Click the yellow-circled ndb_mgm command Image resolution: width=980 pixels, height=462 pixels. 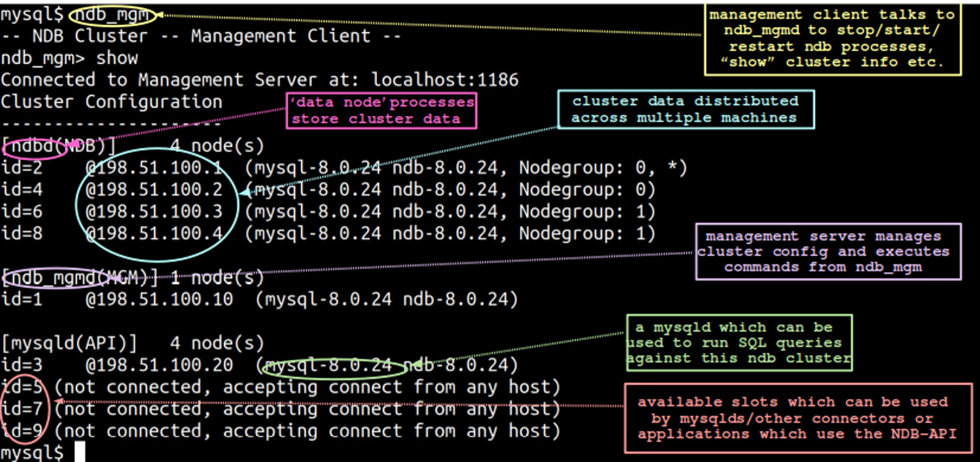pyautogui.click(x=112, y=14)
